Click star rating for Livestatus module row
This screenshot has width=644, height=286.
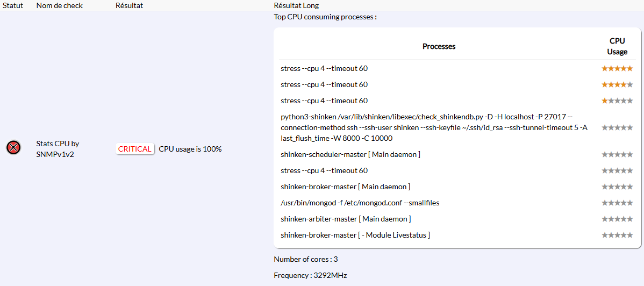click(x=617, y=235)
